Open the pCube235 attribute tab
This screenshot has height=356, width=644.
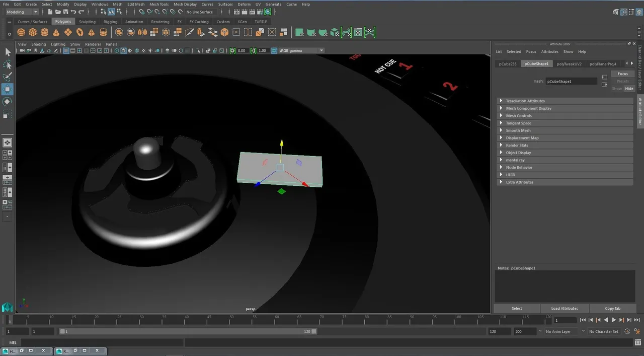click(508, 64)
